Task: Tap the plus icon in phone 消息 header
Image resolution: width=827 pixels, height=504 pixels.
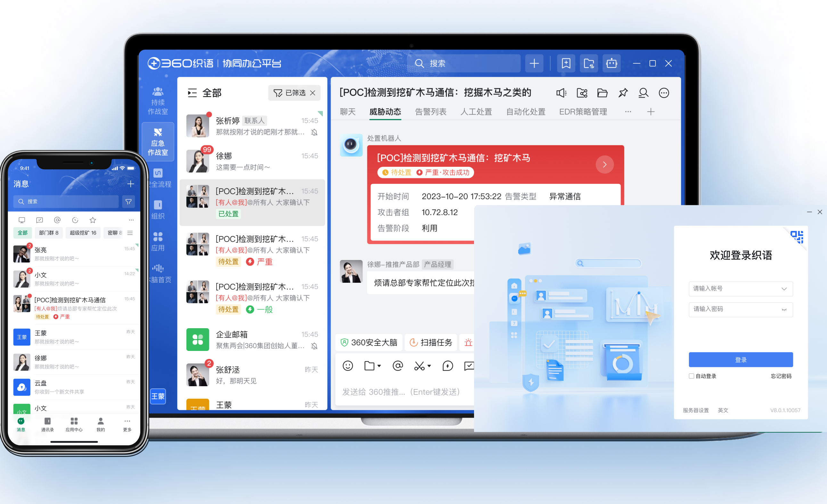Action: [131, 183]
